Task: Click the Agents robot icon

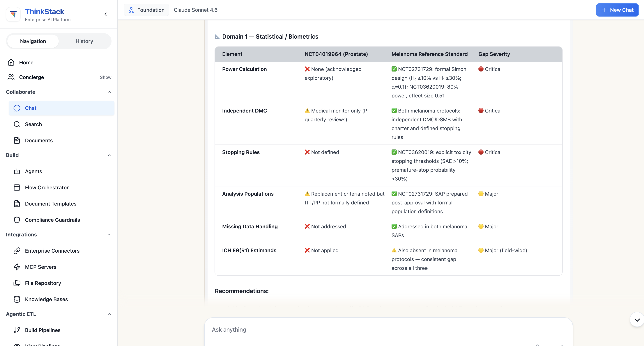Action: [x=17, y=171]
